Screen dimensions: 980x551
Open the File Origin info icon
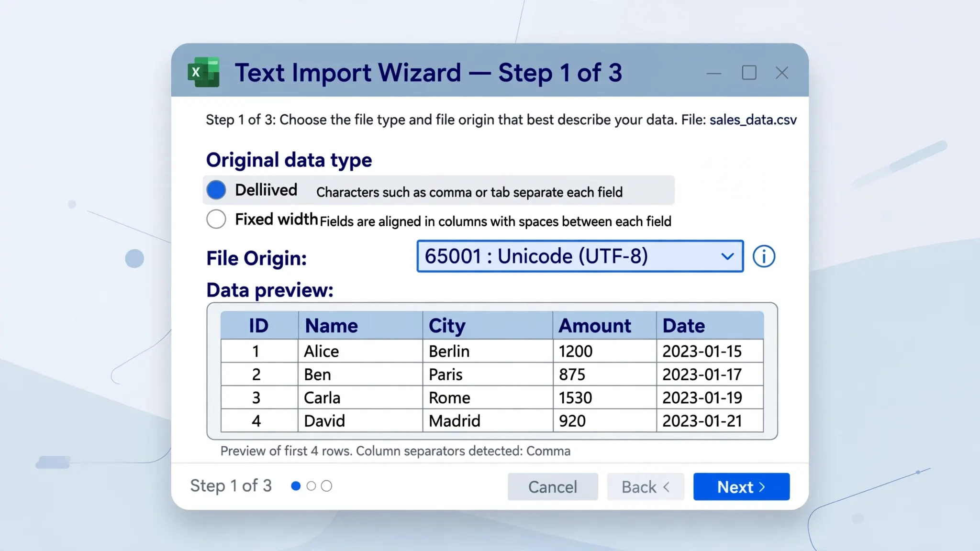pyautogui.click(x=764, y=256)
